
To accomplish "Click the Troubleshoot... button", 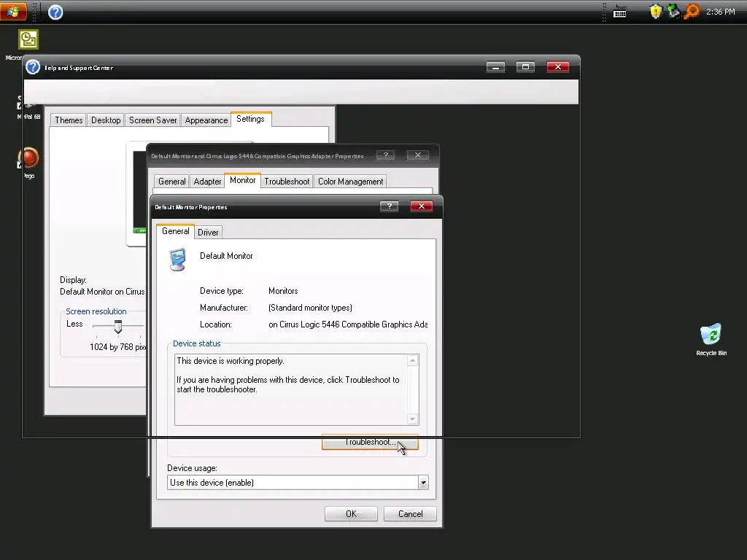I will (x=370, y=442).
